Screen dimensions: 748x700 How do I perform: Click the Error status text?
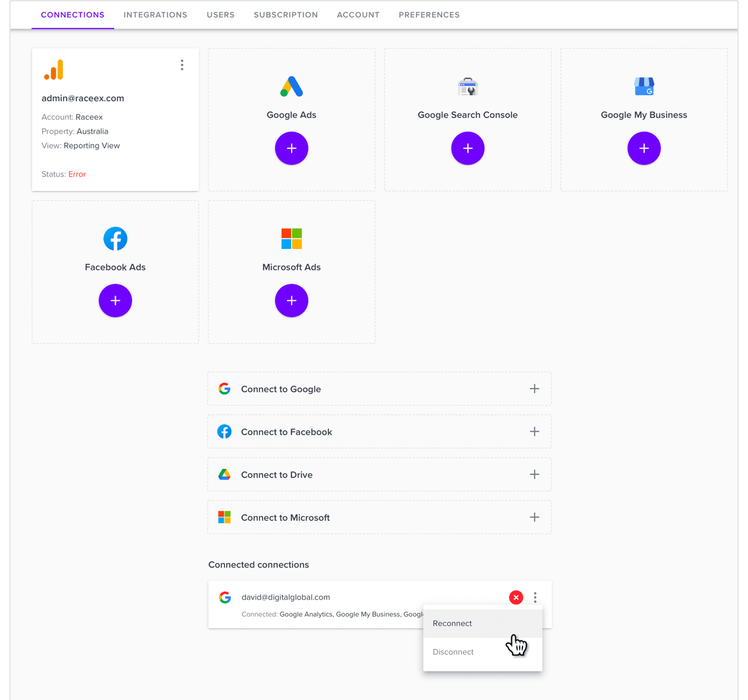coord(77,174)
